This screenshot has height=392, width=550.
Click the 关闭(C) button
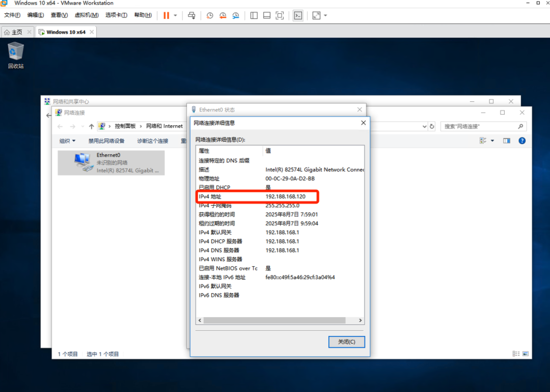pos(347,342)
